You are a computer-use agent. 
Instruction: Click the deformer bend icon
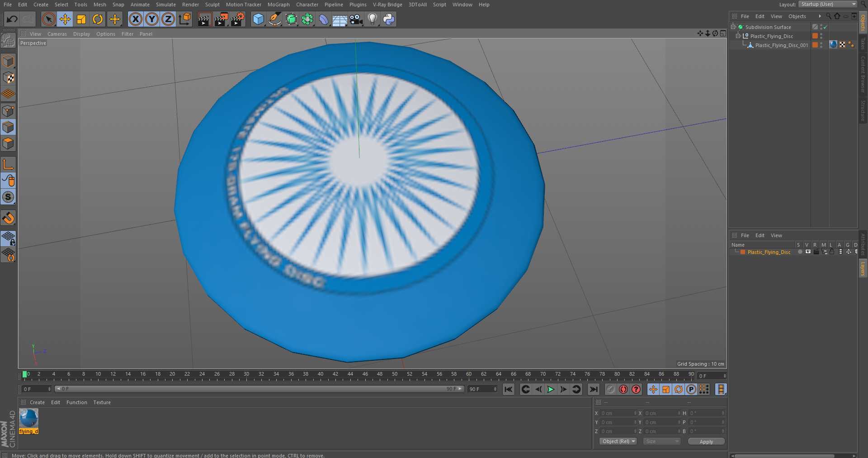pos(324,19)
